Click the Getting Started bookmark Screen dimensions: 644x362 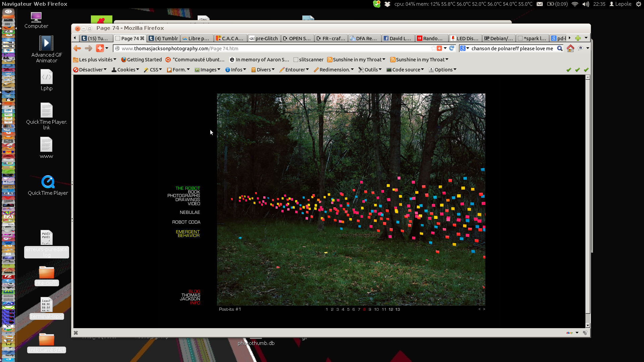point(141,60)
